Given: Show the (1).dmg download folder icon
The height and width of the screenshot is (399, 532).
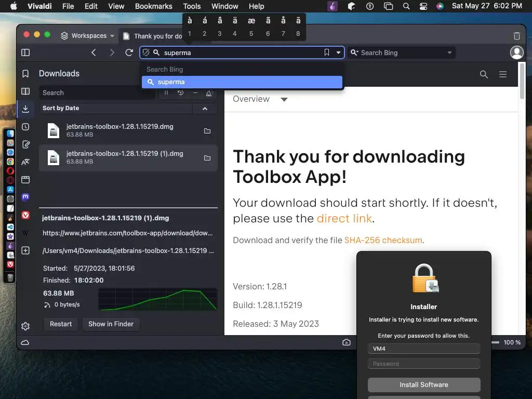Looking at the screenshot, I should 207,158.
